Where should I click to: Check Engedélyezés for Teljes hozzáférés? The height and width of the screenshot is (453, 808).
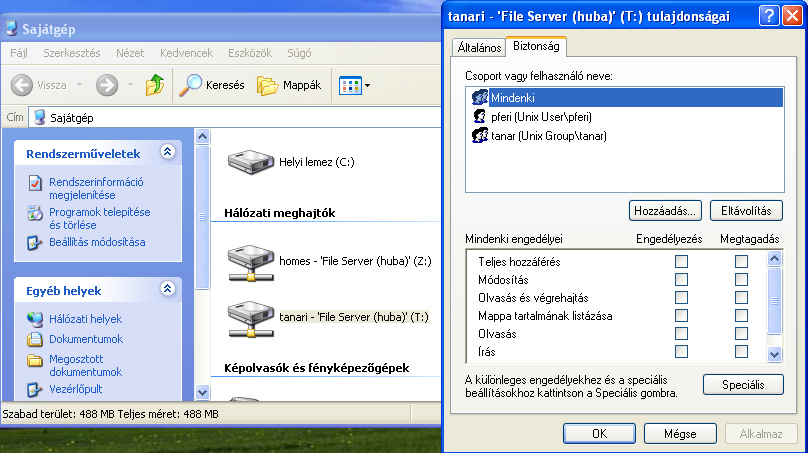(681, 262)
